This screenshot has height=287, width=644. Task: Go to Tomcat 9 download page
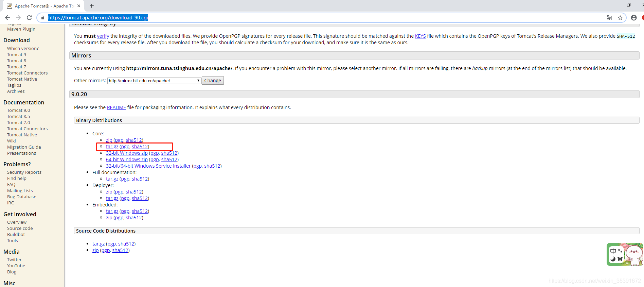point(16,55)
